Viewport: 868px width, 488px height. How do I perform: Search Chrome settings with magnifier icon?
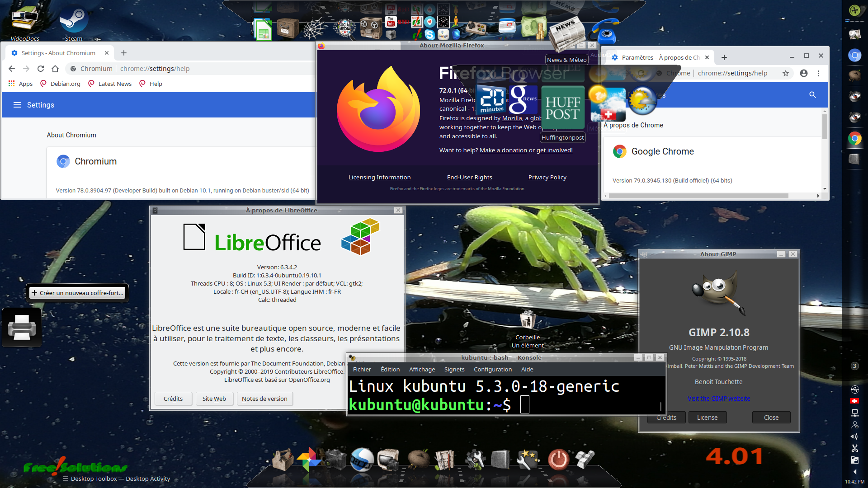pos(812,95)
